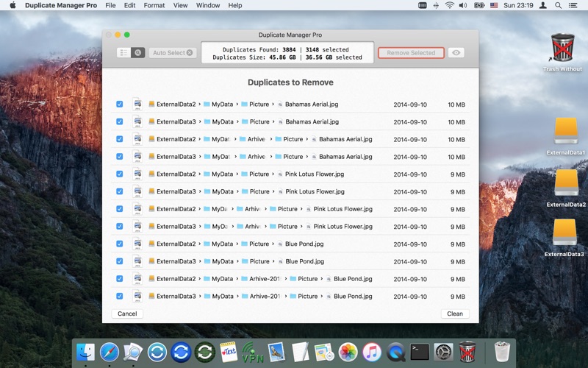Open Safari from the dock
588x368 pixels.
point(110,352)
